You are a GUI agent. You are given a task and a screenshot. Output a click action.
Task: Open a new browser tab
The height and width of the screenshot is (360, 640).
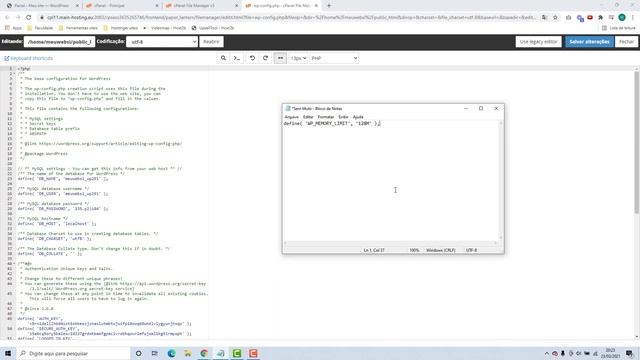pyautogui.click(x=329, y=6)
